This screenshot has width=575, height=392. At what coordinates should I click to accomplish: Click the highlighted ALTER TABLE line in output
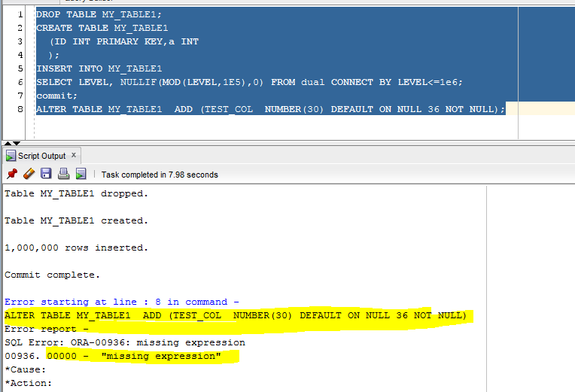236,315
